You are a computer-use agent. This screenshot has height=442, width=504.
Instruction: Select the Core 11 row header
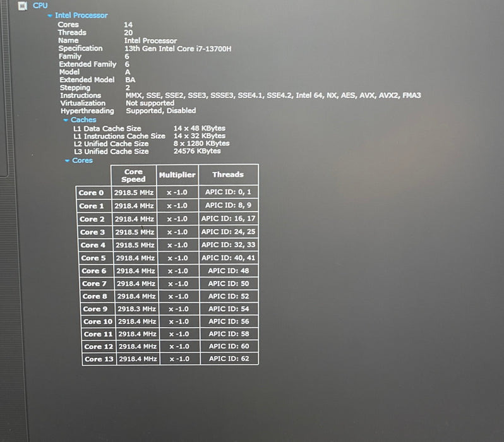99,334
